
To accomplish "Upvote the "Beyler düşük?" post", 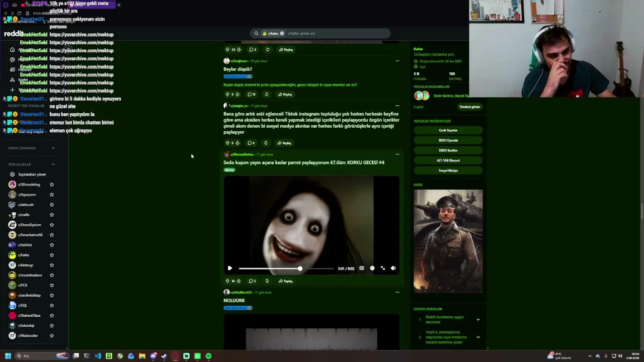I will tap(227, 95).
